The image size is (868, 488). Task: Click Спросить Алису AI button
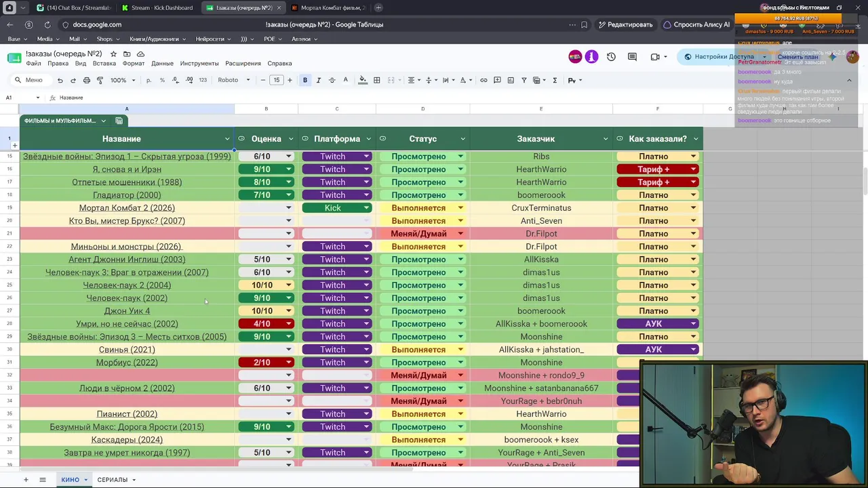coord(696,24)
